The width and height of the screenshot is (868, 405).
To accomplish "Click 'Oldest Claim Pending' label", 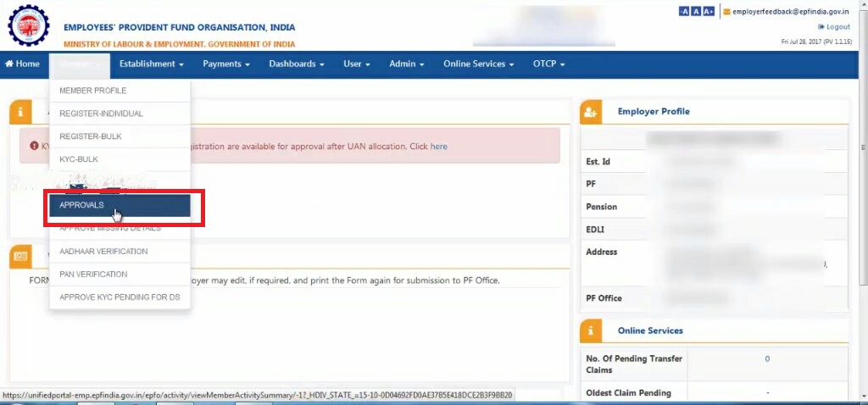I will [x=628, y=393].
